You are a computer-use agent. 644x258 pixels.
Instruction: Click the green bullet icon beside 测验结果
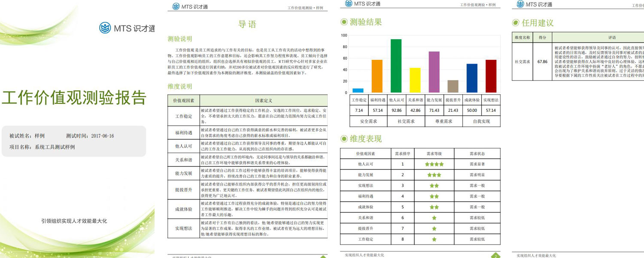click(344, 22)
